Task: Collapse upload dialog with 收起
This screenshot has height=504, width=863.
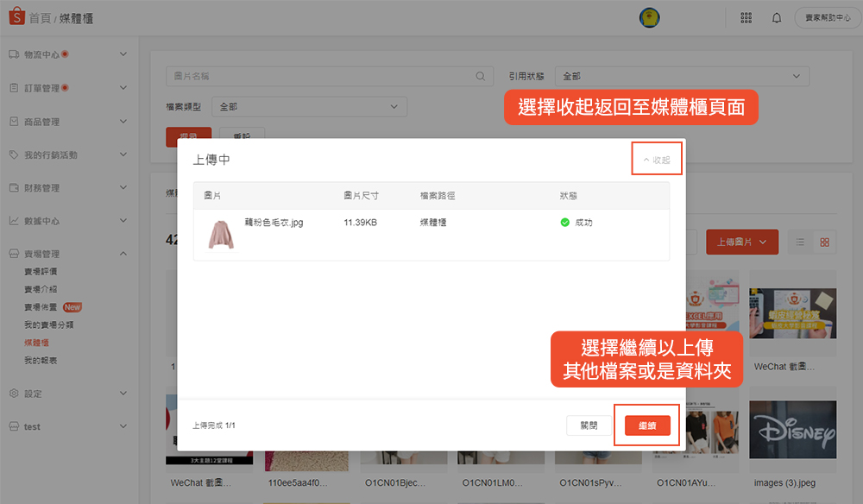Action: click(657, 160)
